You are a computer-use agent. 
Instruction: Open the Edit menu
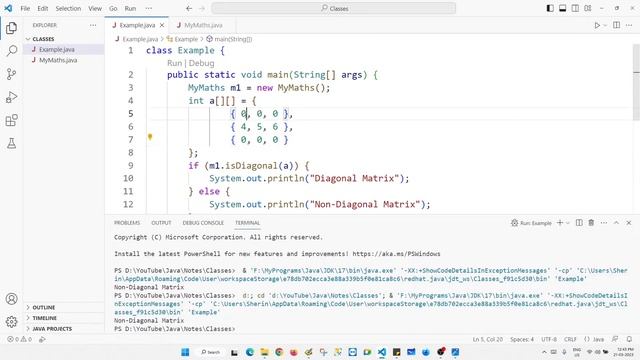(x=42, y=8)
